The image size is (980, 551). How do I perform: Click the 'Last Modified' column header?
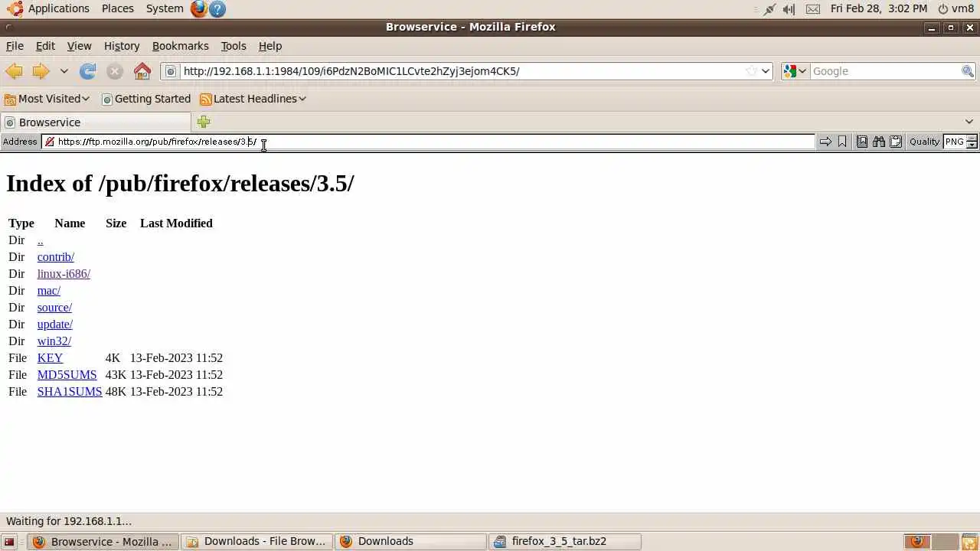(176, 223)
